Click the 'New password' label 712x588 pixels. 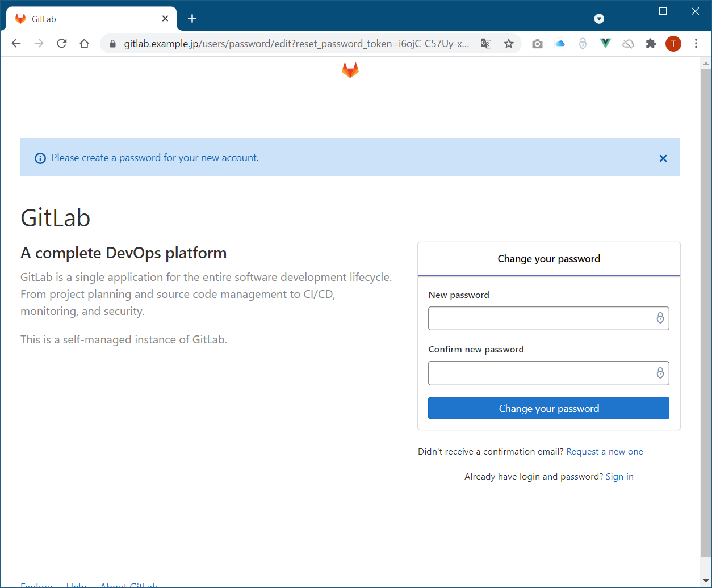[459, 295]
